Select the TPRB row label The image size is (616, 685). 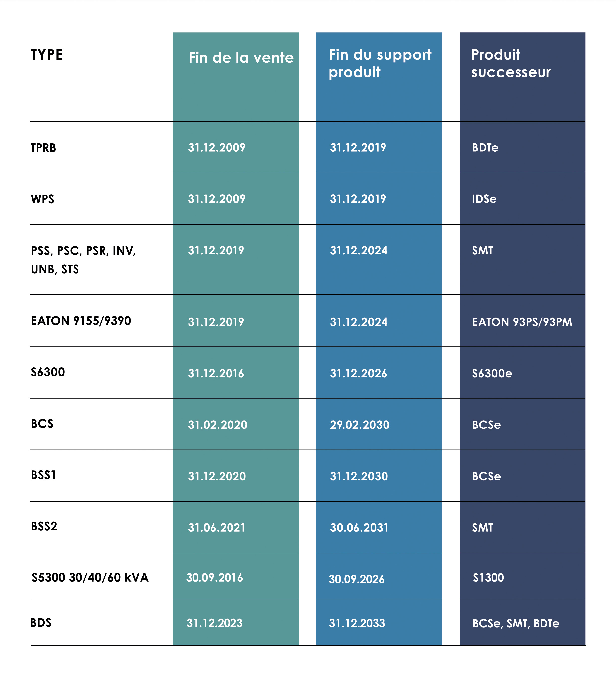[43, 148]
